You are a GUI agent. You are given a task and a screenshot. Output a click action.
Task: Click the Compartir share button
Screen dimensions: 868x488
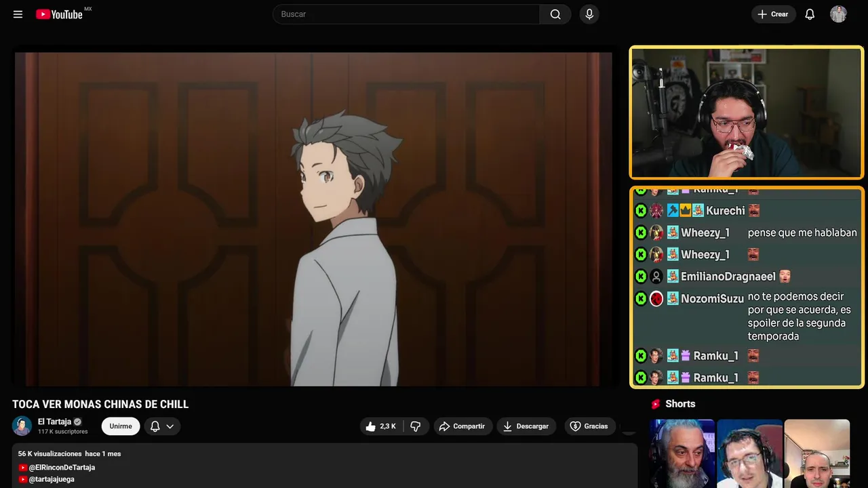462,426
